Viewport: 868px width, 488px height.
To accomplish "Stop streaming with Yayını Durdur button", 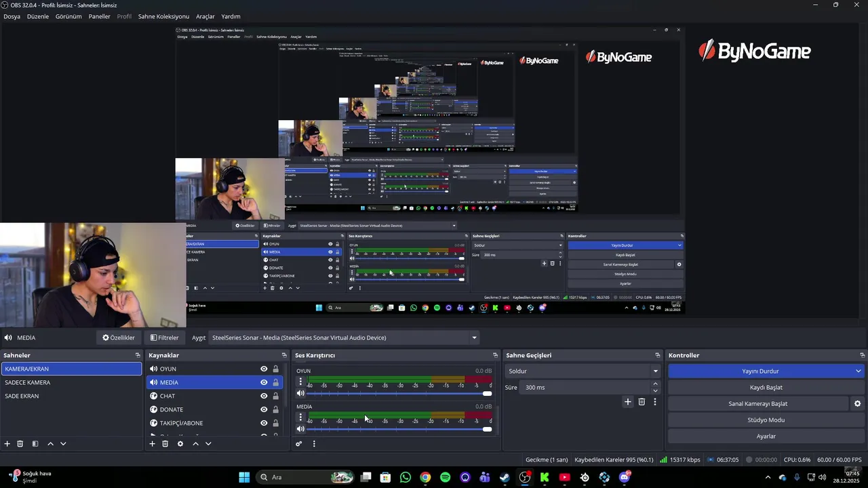I will pos(760,371).
